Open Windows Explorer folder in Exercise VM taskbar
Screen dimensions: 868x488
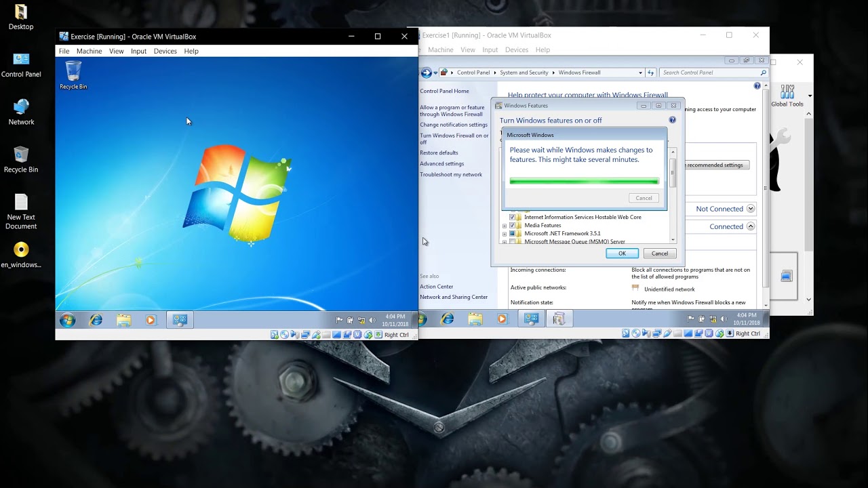123,320
